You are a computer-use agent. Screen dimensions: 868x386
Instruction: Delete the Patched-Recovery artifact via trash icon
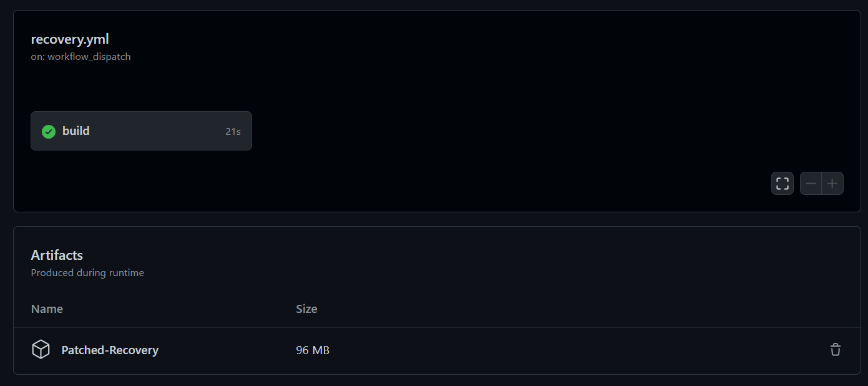[835, 350]
